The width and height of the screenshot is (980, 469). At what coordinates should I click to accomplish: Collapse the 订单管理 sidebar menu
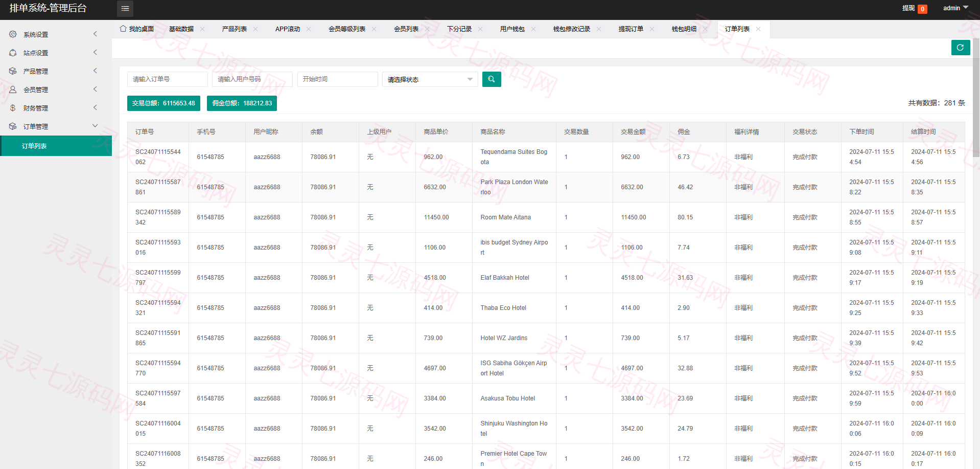pos(95,126)
